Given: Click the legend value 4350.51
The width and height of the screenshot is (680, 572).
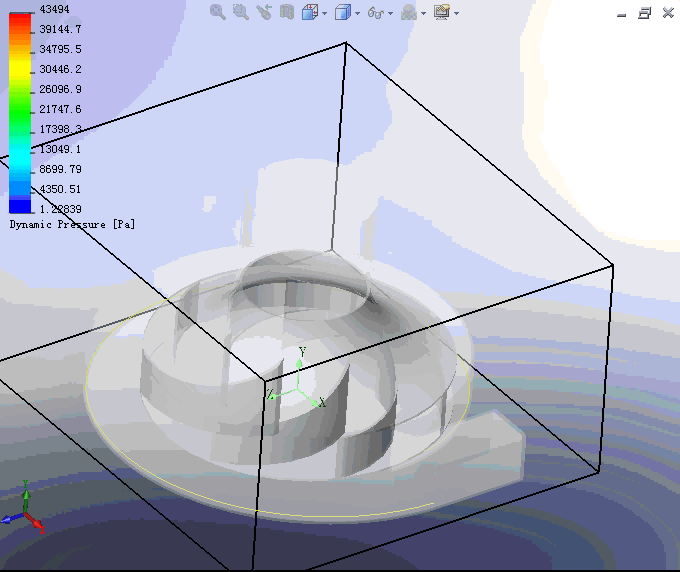Looking at the screenshot, I should pos(60,189).
